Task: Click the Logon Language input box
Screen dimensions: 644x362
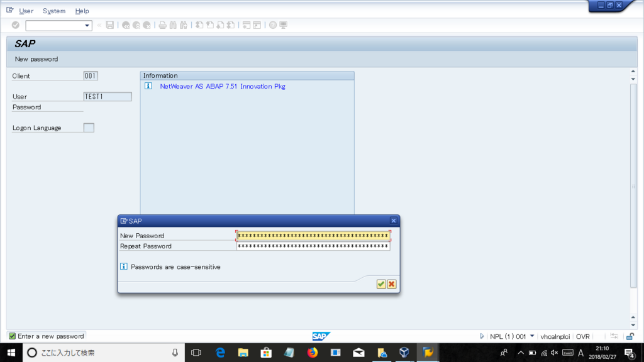Action: point(89,128)
